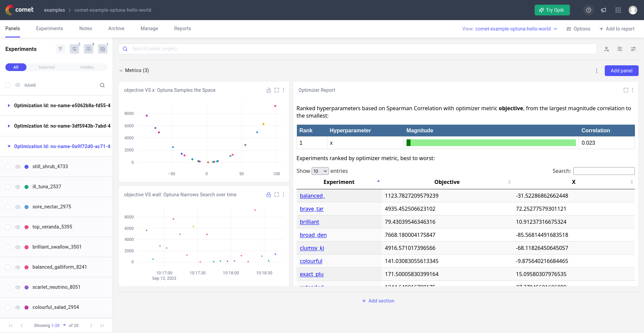Open the Reports tab
644x333 pixels.
[182, 28]
